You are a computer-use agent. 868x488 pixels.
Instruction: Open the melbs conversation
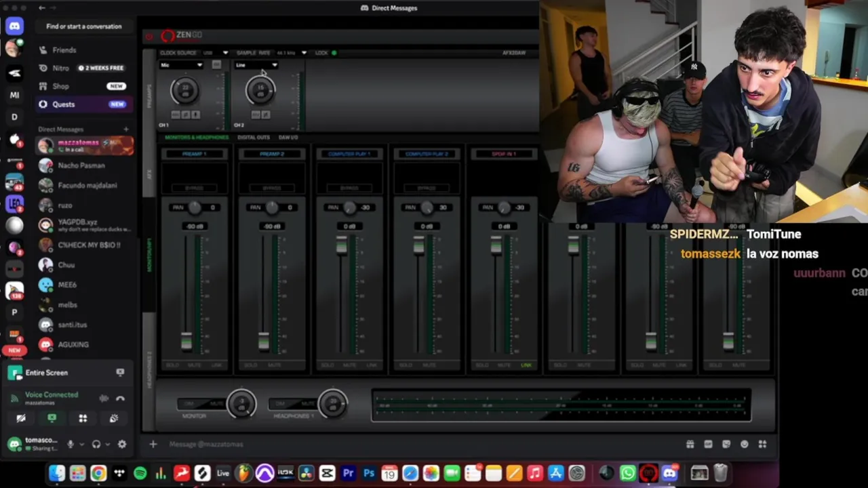click(x=84, y=305)
